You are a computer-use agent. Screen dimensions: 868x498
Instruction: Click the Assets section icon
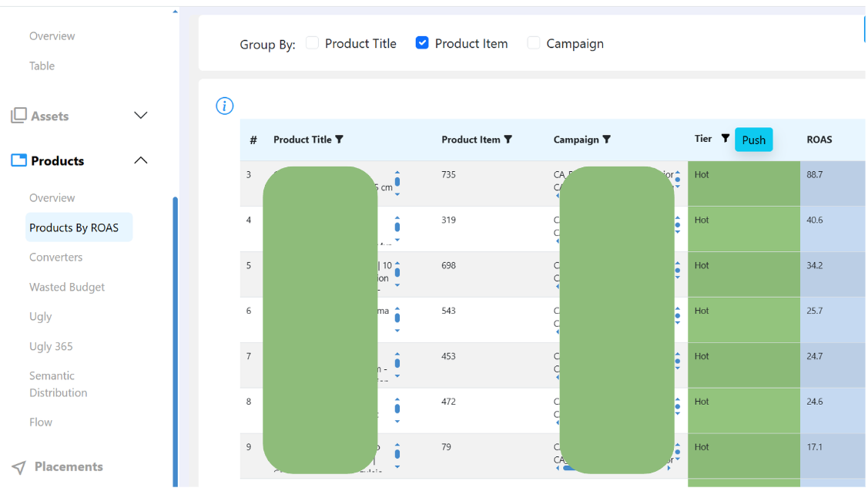pos(18,116)
